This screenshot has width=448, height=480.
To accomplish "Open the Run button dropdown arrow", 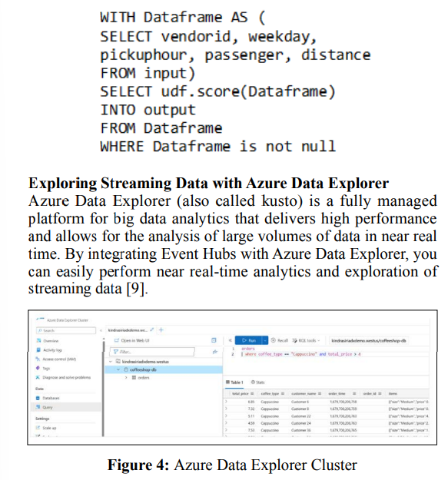I will [x=265, y=340].
